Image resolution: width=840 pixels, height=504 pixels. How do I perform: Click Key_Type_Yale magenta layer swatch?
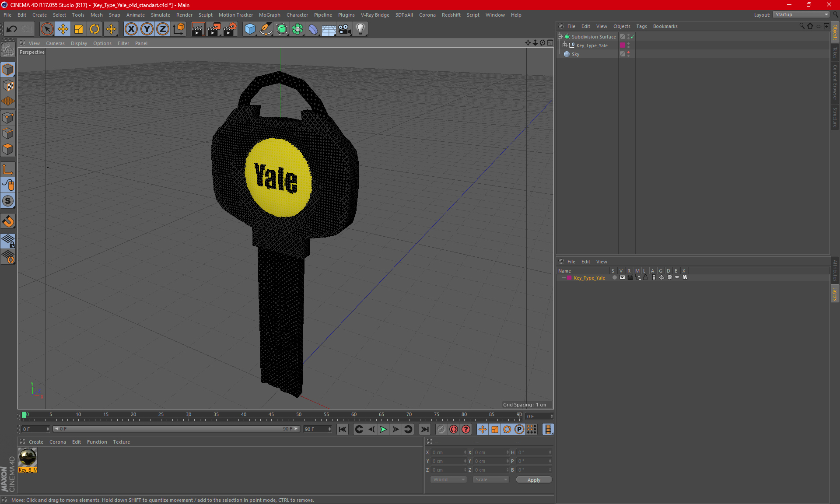tap(623, 45)
